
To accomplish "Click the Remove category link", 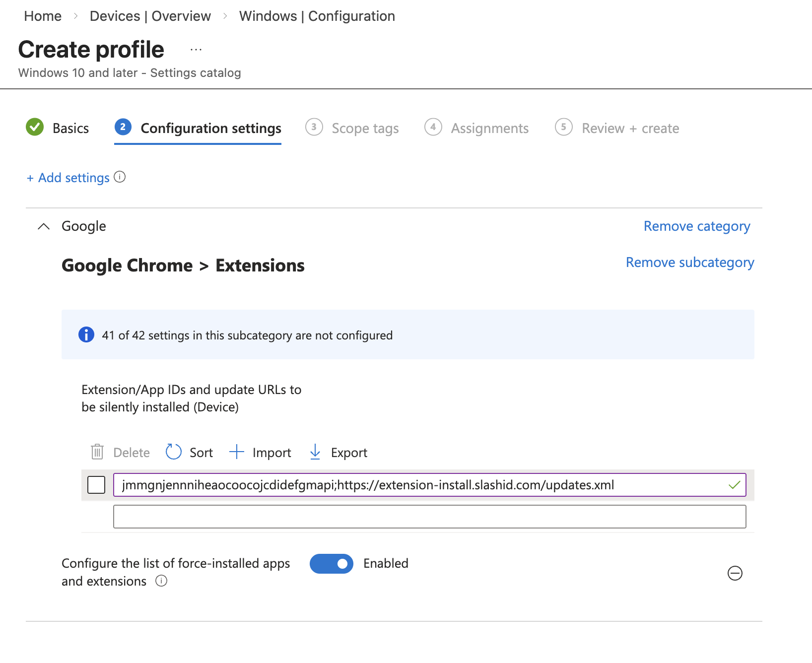I will coord(697,226).
